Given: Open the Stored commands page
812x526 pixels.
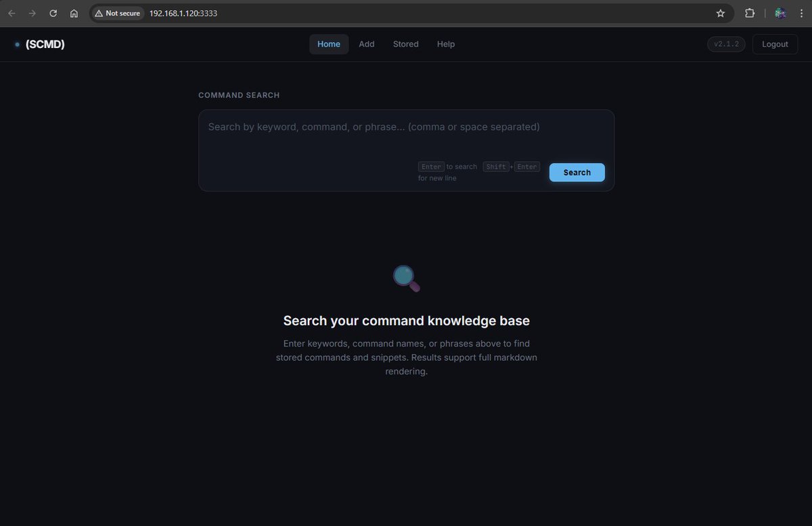Looking at the screenshot, I should 405,43.
